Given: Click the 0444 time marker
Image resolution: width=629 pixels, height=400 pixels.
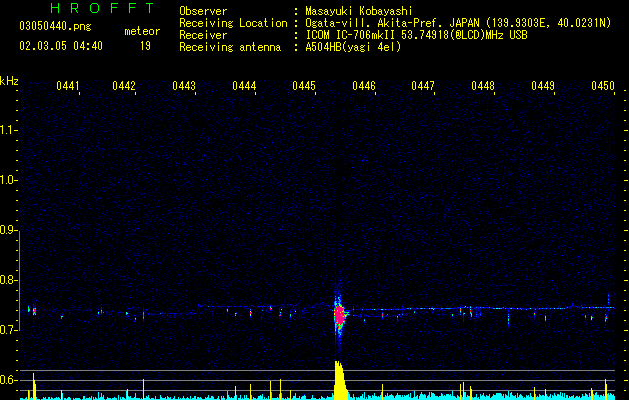Looking at the screenshot, I should coord(244,86).
